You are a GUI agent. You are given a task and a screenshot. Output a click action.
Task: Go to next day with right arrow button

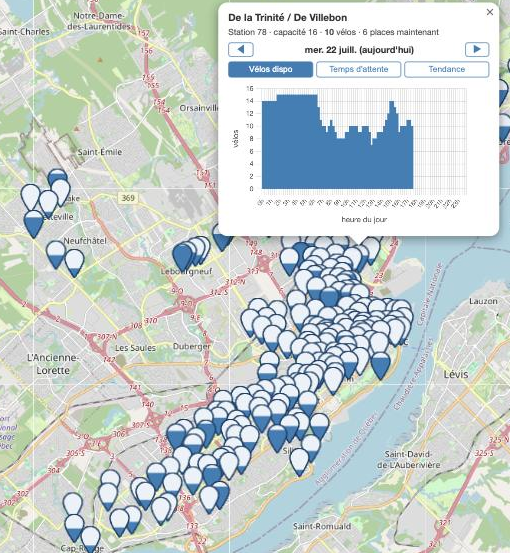coord(477,49)
